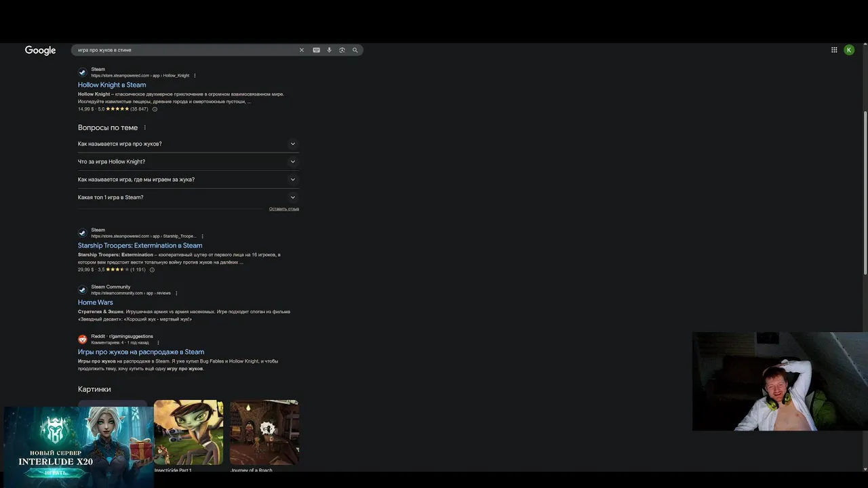The height and width of the screenshot is (488, 868).
Task: Open three-dot menu for Reddit result
Action: click(x=158, y=342)
